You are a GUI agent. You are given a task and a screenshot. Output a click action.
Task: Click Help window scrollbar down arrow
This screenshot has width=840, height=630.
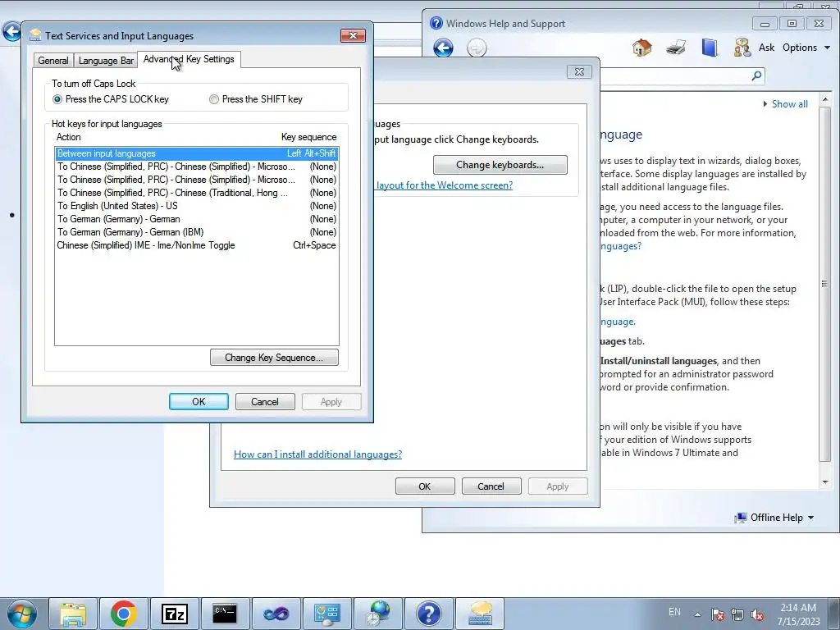[825, 482]
